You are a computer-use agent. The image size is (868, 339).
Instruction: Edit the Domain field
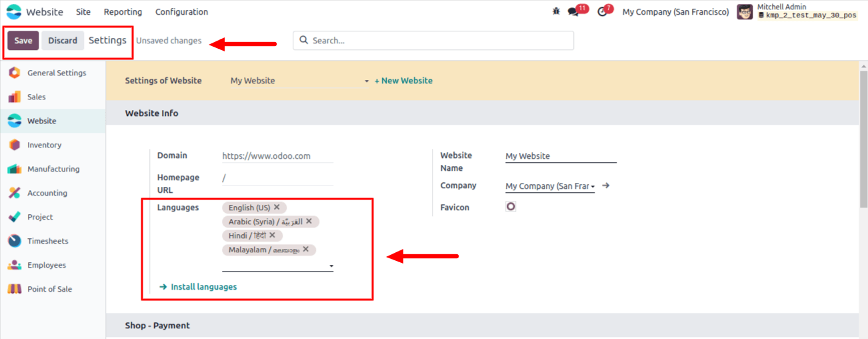(x=277, y=156)
